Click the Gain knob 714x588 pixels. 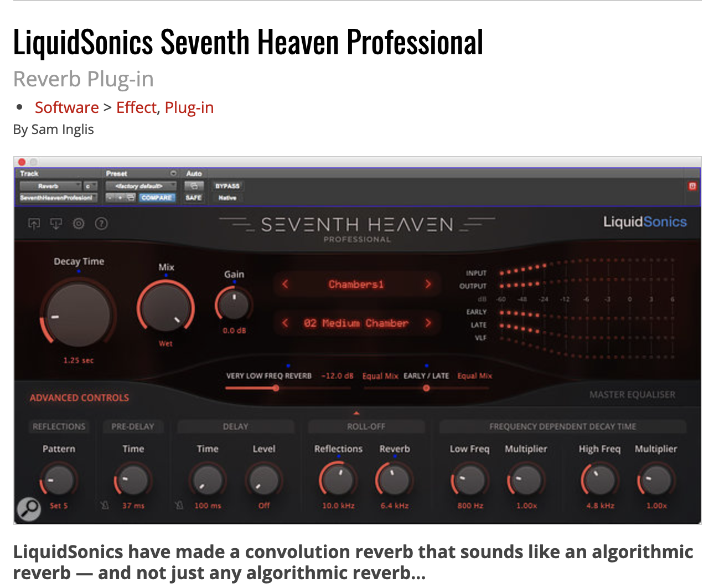click(x=234, y=304)
